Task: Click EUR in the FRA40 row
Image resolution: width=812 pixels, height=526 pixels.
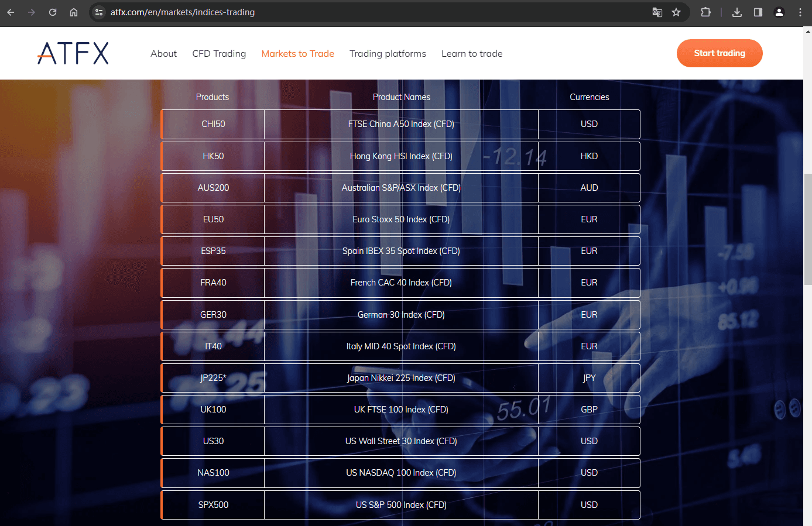Action: point(589,283)
